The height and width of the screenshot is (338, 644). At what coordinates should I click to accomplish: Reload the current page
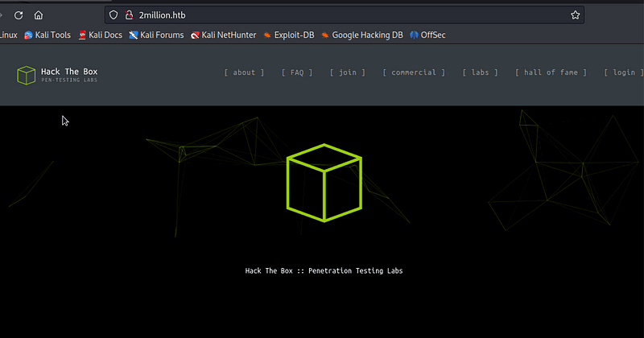pyautogui.click(x=19, y=14)
